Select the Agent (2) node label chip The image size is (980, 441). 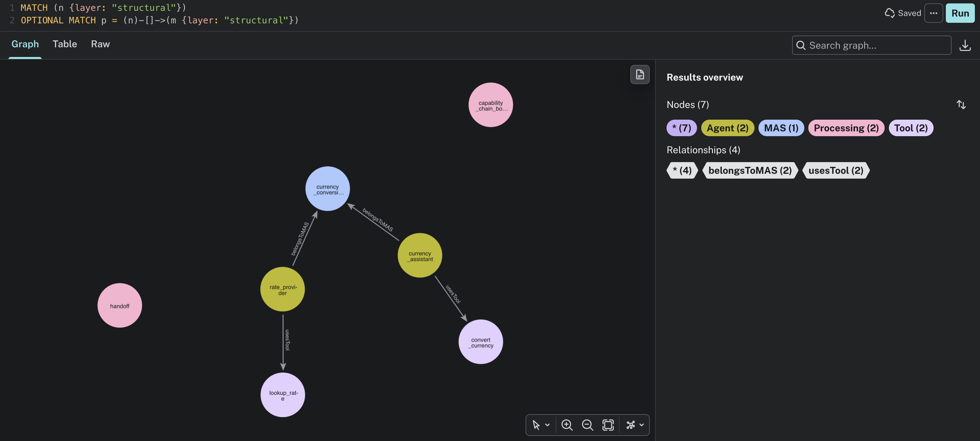tap(727, 128)
